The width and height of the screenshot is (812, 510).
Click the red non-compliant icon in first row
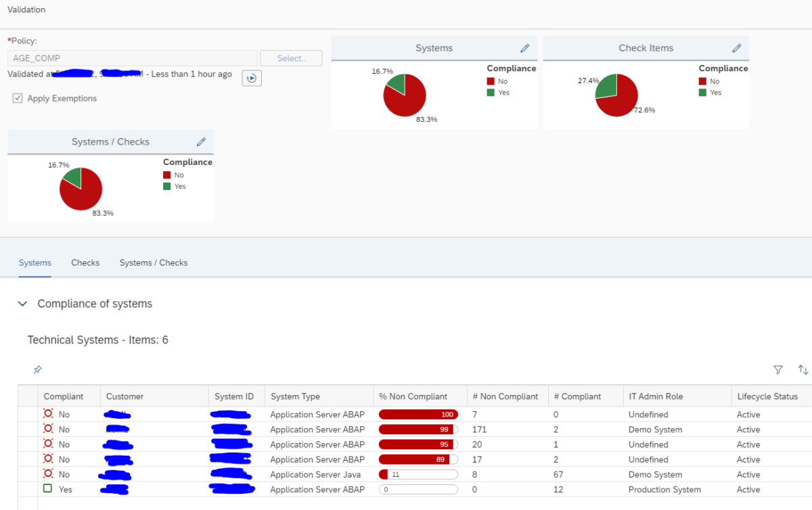(x=46, y=414)
